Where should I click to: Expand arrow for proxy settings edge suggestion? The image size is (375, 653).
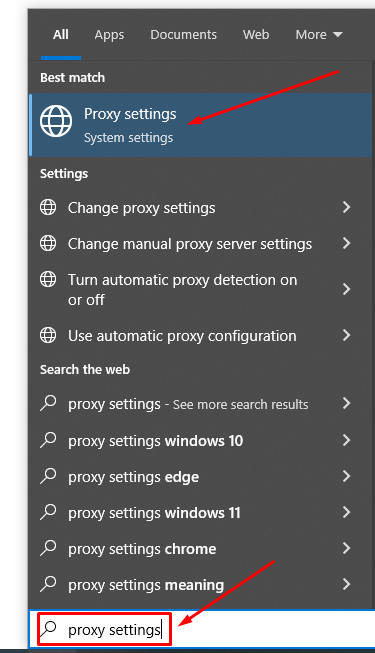346,476
